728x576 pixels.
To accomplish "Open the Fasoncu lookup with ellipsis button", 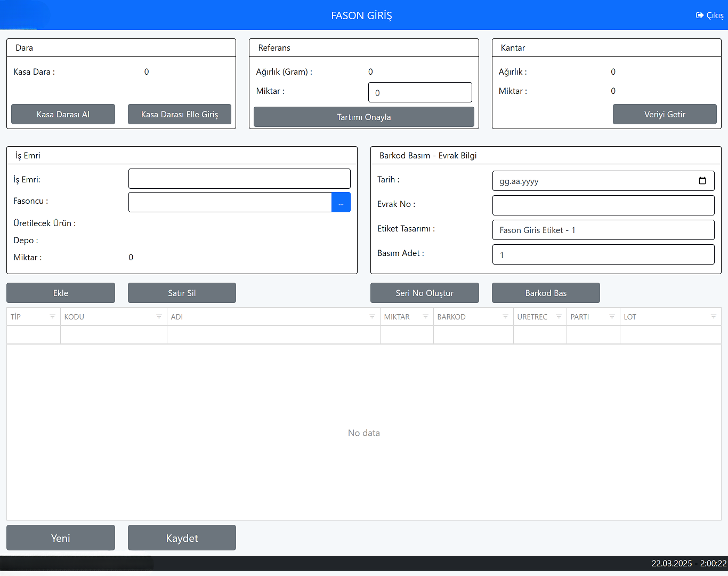I will click(x=341, y=202).
